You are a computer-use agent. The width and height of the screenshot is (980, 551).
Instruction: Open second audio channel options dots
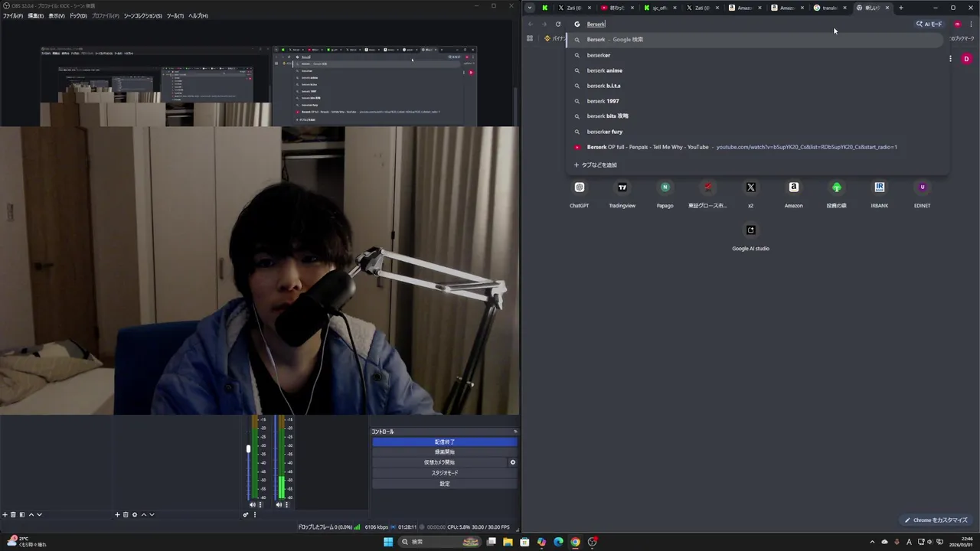[x=287, y=504]
